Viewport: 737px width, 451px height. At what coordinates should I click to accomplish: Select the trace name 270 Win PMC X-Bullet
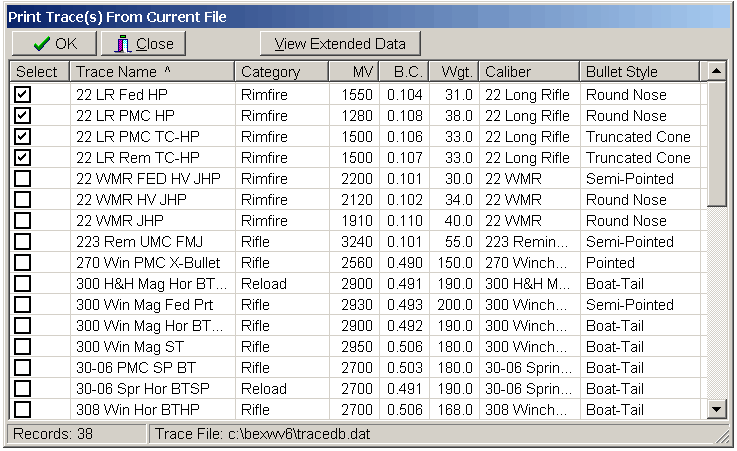coord(148,262)
